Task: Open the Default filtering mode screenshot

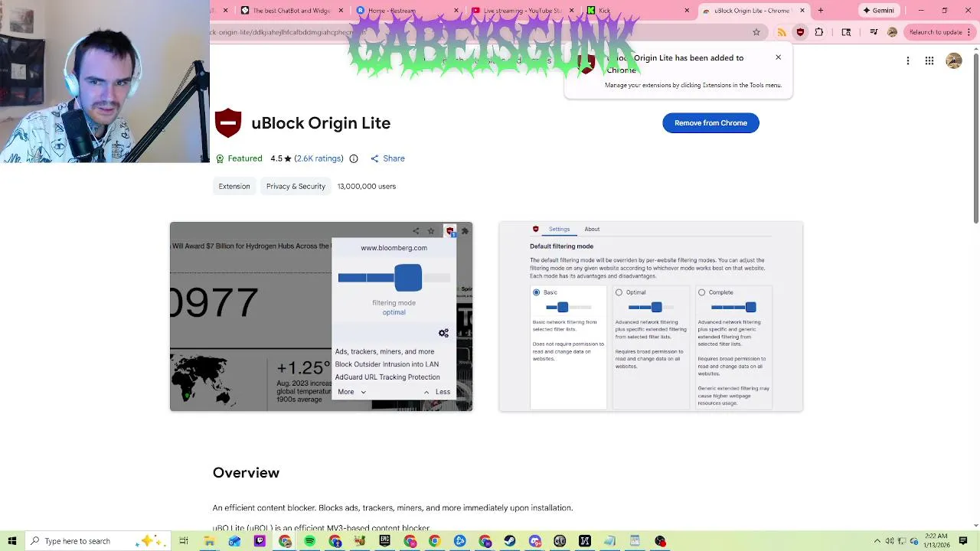Action: pos(651,316)
